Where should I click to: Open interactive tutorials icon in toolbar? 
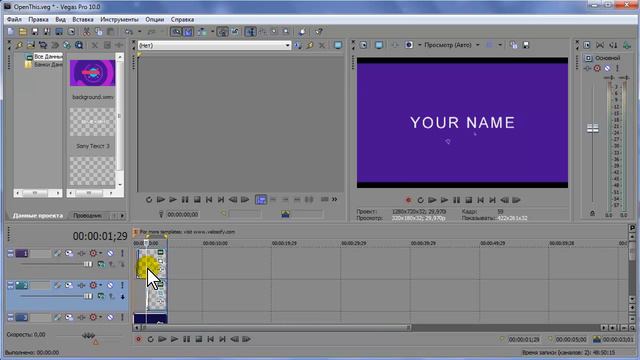tap(302, 31)
